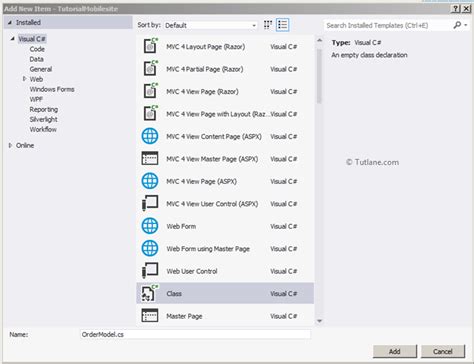Screen dimensions: 474x364
Task: Click the MVC 4 View Page with Layout icon
Action: click(150, 113)
